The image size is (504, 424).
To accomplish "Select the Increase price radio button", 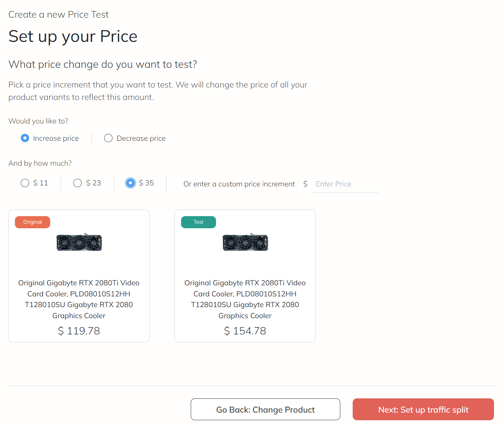I will coord(25,138).
